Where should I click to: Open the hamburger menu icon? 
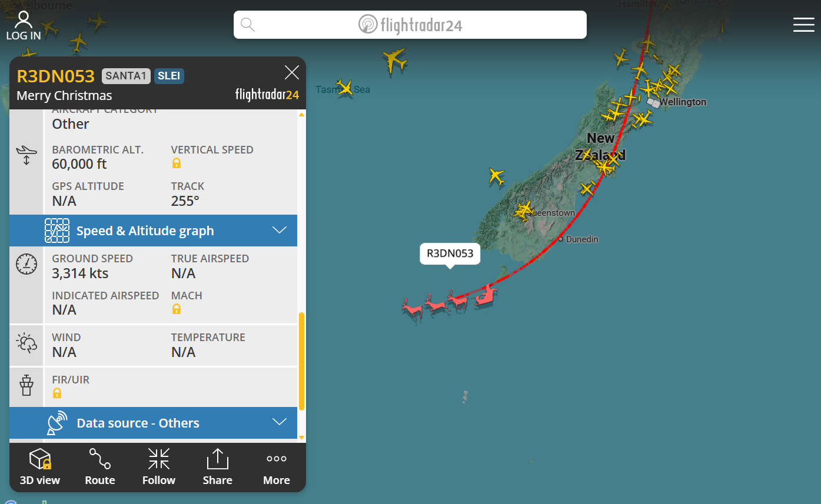[803, 24]
